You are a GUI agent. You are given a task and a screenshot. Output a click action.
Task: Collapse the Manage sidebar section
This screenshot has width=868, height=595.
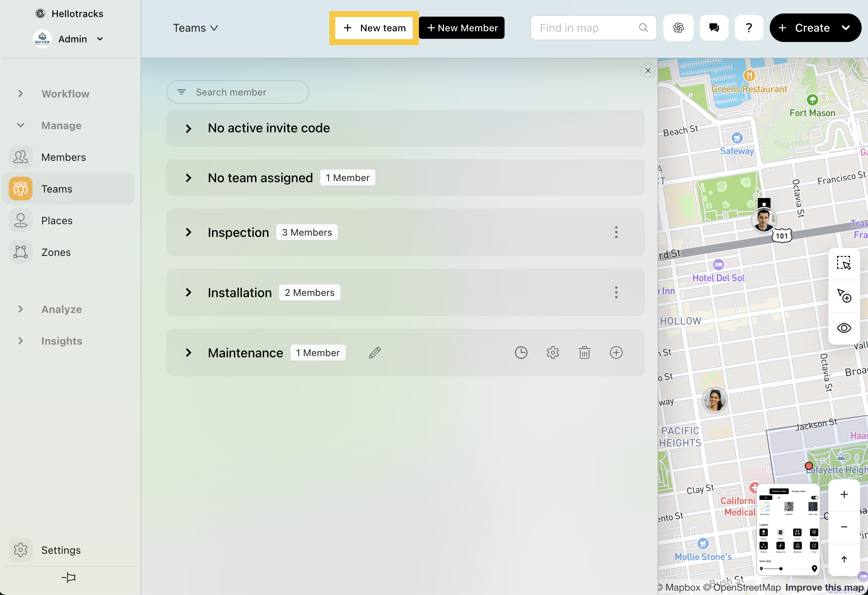21,125
